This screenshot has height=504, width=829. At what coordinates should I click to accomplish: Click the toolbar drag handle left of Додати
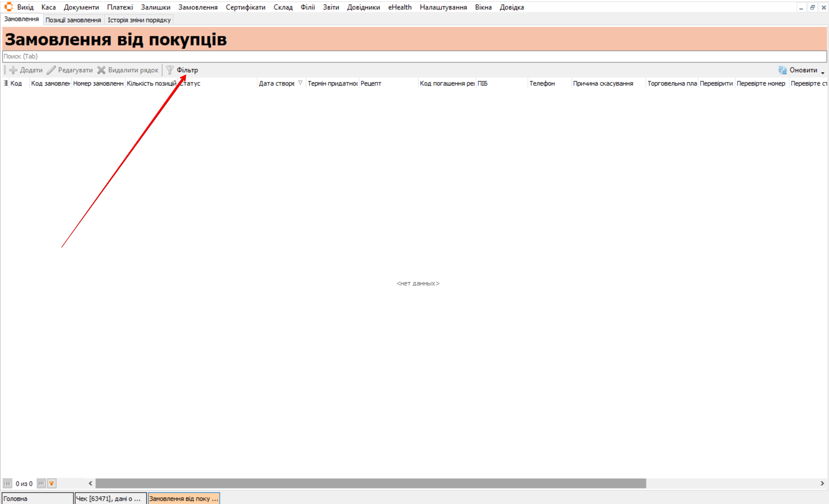click(x=5, y=70)
